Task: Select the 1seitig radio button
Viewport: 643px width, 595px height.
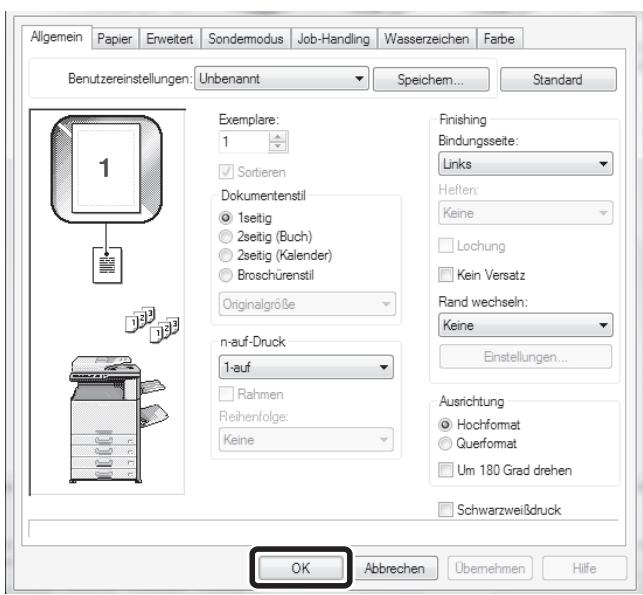Action: pos(226,217)
